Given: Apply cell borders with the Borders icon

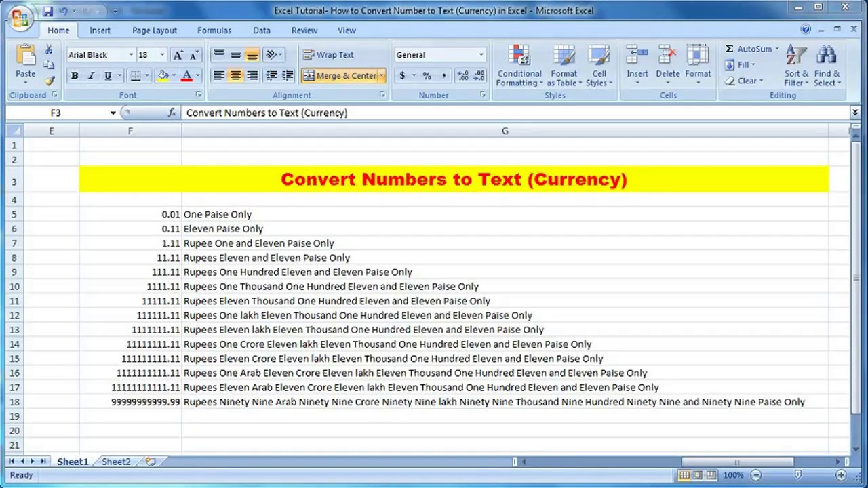Looking at the screenshot, I should [136, 76].
